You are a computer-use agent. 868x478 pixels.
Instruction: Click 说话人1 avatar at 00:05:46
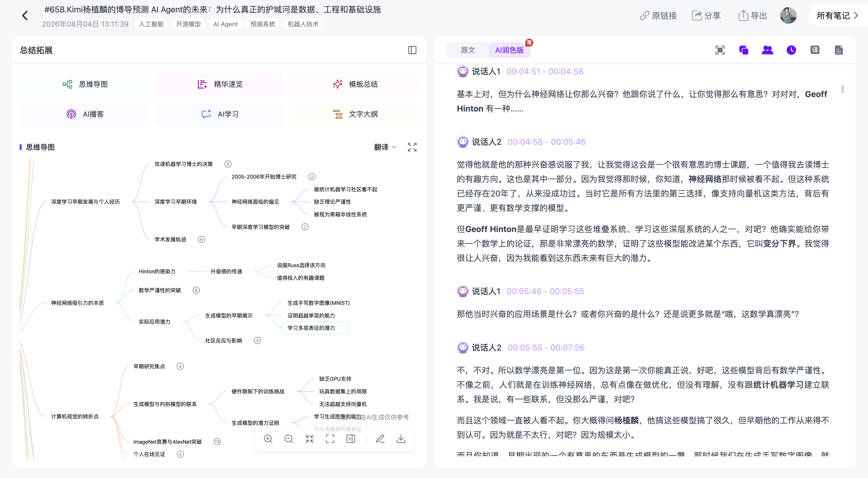(x=463, y=291)
